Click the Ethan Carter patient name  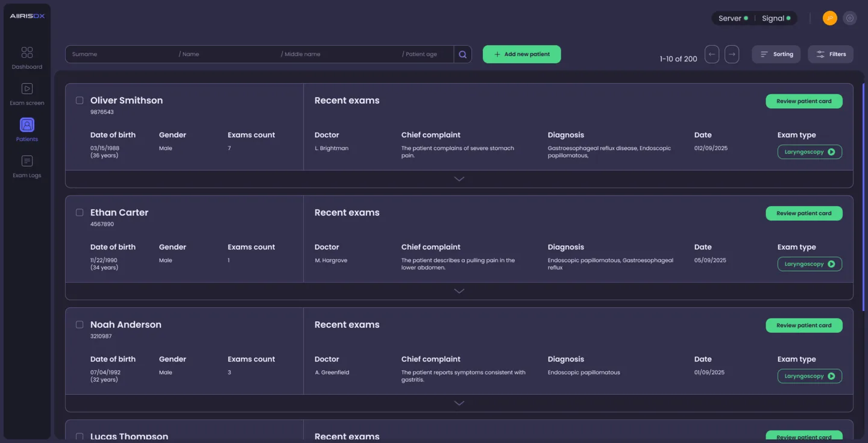[119, 213]
